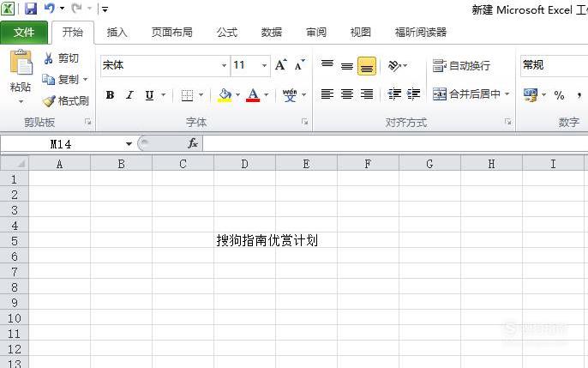Screen dimensions: 588x368
Task: Apply red font color A
Action: pyautogui.click(x=253, y=95)
